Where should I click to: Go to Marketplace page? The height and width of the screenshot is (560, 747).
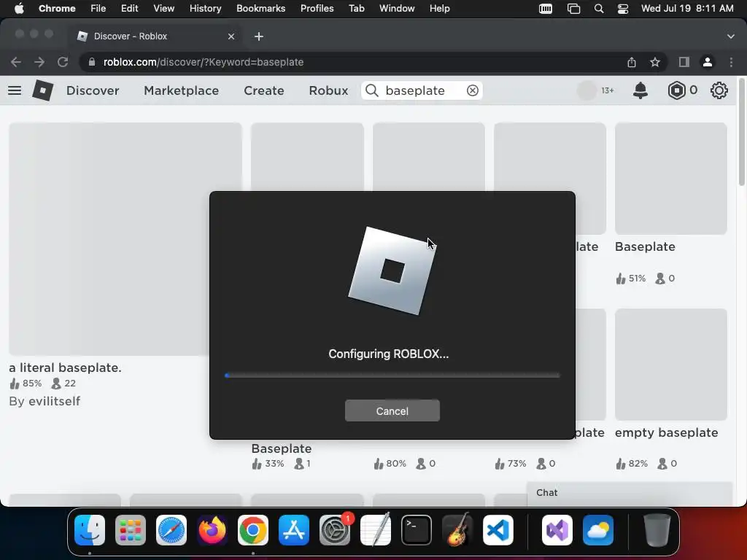[x=181, y=90]
